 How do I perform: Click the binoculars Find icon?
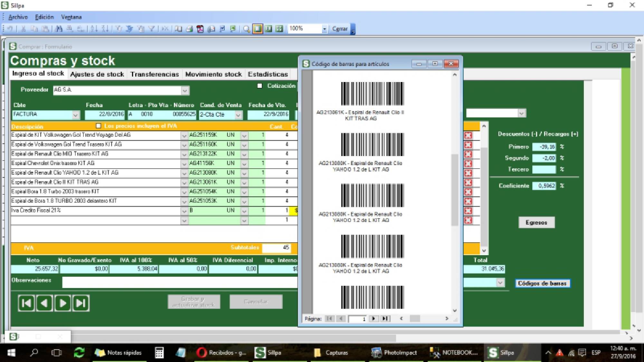tap(59, 29)
